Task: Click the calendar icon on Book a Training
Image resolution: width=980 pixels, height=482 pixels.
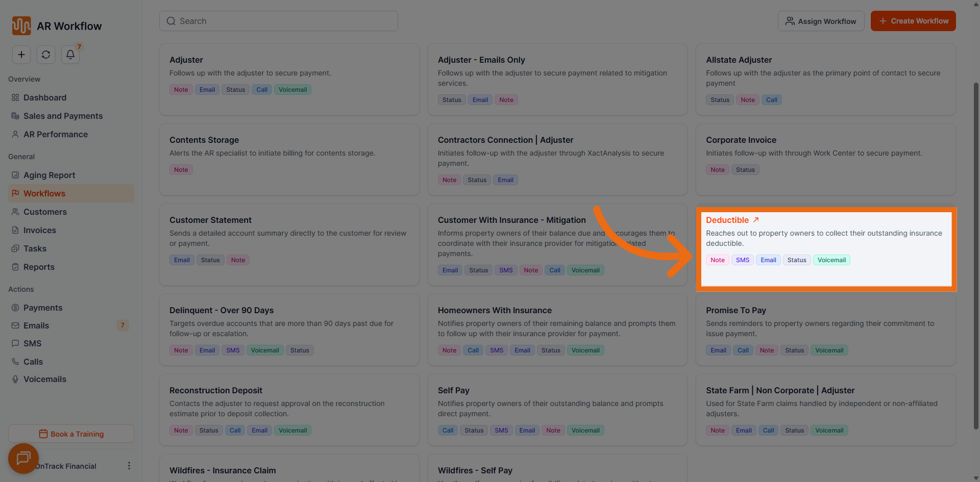Action: click(x=43, y=434)
